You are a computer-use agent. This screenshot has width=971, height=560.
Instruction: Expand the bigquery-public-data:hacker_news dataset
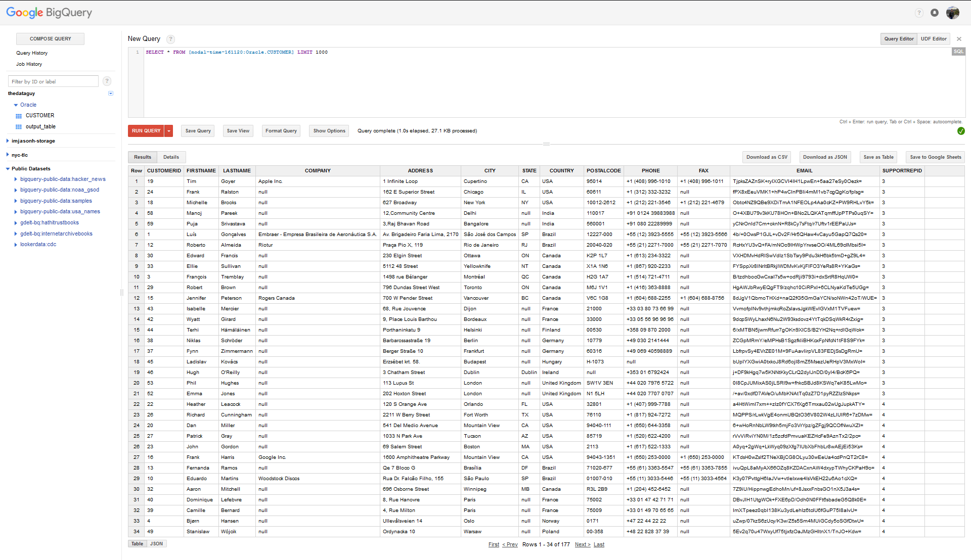coord(15,179)
